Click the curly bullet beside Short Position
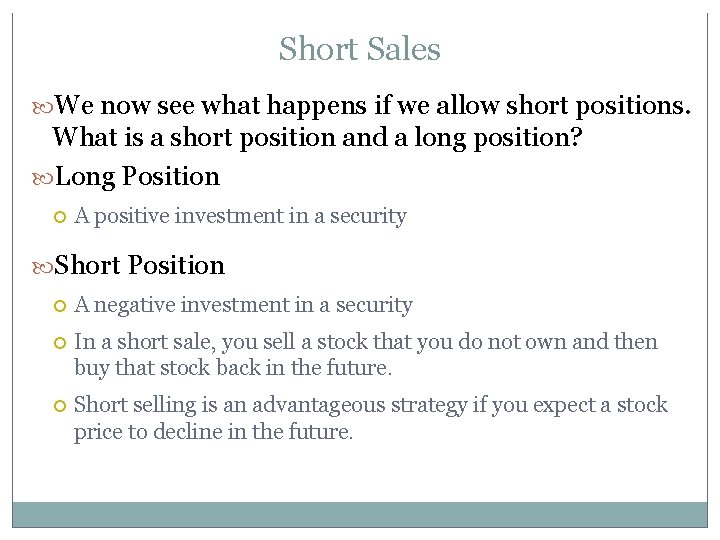This screenshot has width=720, height=540. point(43,267)
